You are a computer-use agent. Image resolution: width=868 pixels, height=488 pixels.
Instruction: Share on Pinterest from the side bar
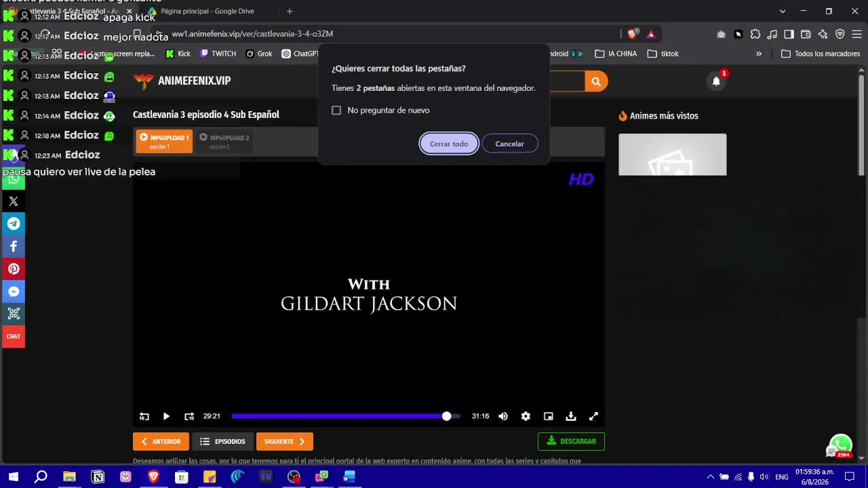click(x=14, y=269)
